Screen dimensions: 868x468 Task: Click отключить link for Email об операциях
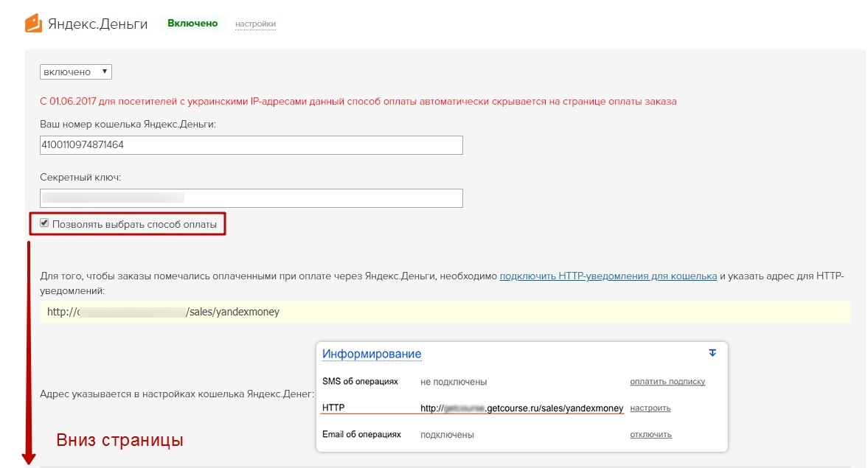click(651, 435)
